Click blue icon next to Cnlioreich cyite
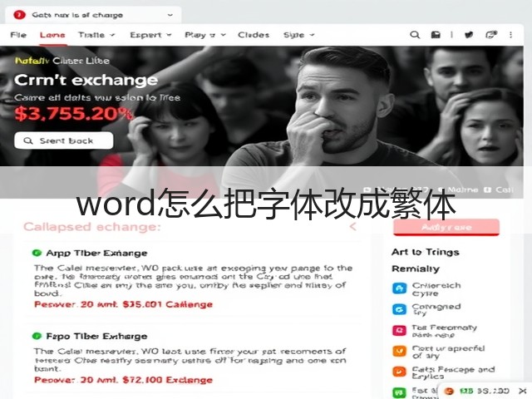532x399 pixels. (399, 288)
